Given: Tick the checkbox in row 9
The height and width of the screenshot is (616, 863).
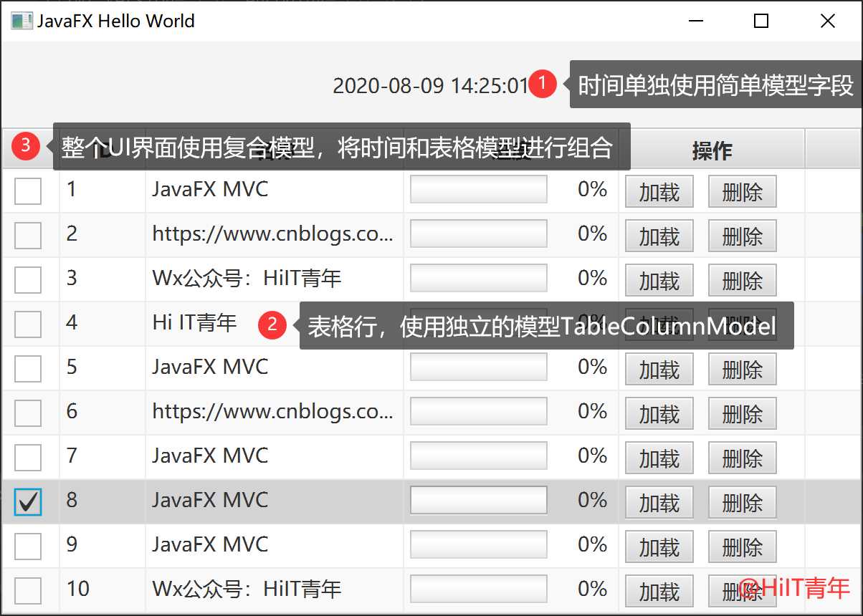Looking at the screenshot, I should [28, 547].
